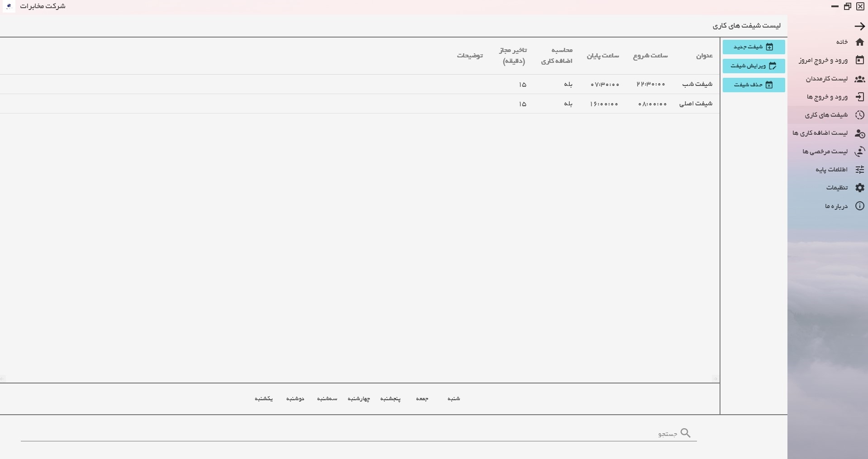
Task: Click the Saturday (شنبه) day label
Action: pyautogui.click(x=453, y=398)
